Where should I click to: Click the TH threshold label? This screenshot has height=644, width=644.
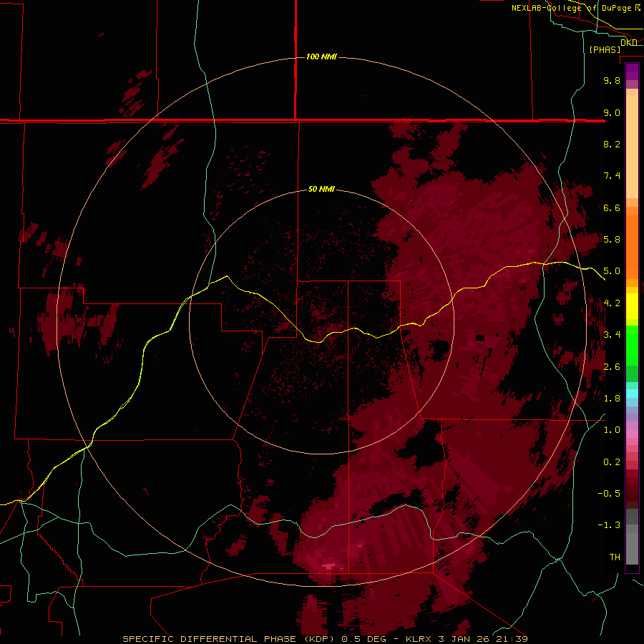coord(615,557)
